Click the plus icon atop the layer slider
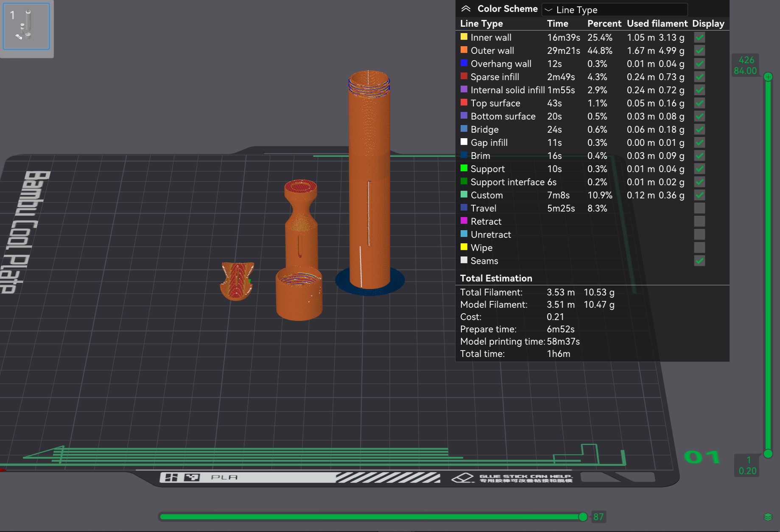 [768, 77]
